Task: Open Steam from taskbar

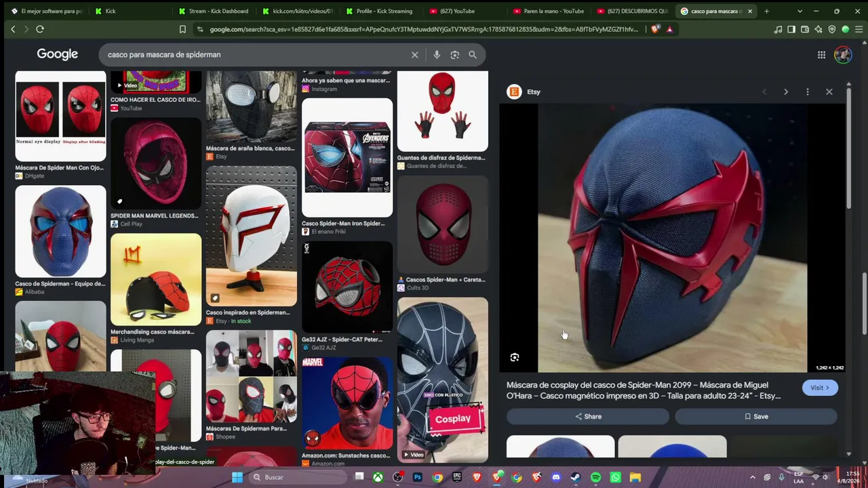Action: [x=576, y=477]
